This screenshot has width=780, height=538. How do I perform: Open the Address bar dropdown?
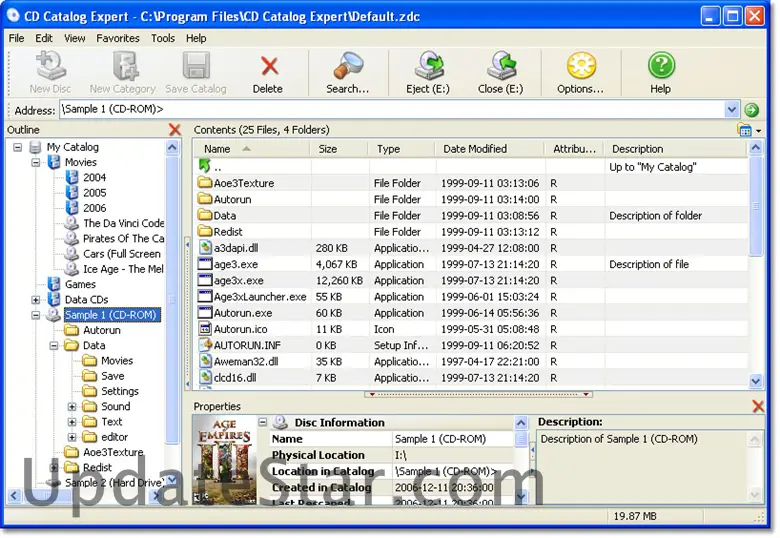731,109
